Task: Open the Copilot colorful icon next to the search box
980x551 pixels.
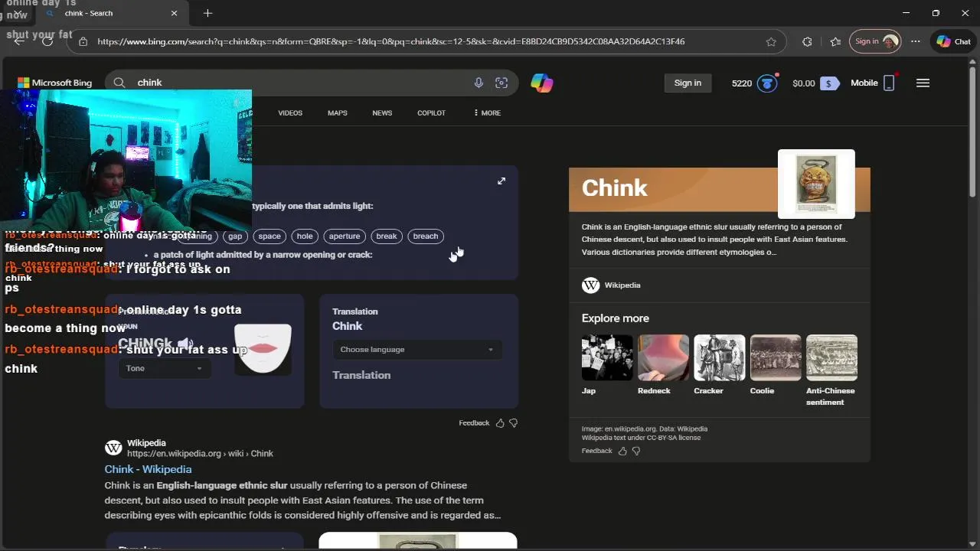Action: point(542,83)
